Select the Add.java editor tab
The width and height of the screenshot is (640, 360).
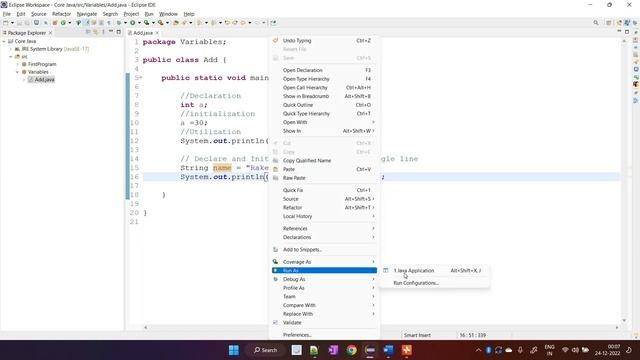pos(143,33)
